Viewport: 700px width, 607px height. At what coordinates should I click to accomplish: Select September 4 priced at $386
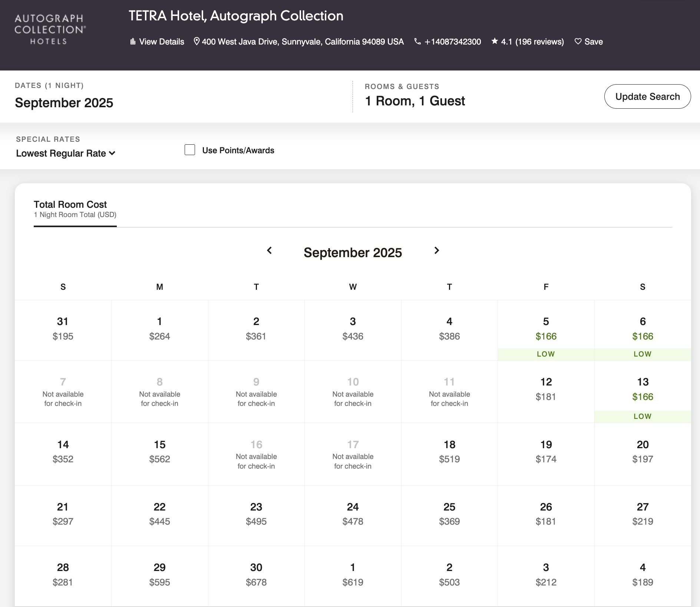tap(449, 330)
